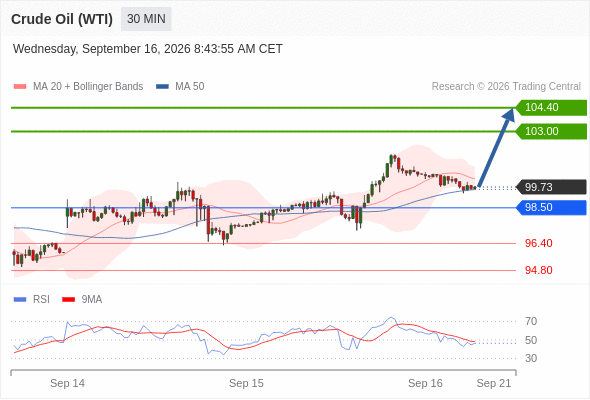590x400 pixels.
Task: Click the blue MA 50 legend swatch
Action: pyautogui.click(x=162, y=87)
